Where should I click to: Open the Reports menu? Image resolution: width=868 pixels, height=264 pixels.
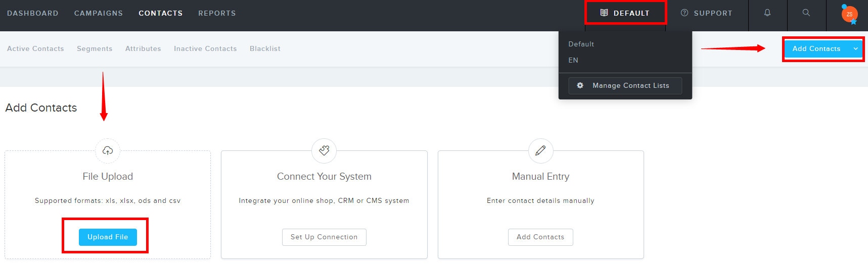click(x=217, y=13)
